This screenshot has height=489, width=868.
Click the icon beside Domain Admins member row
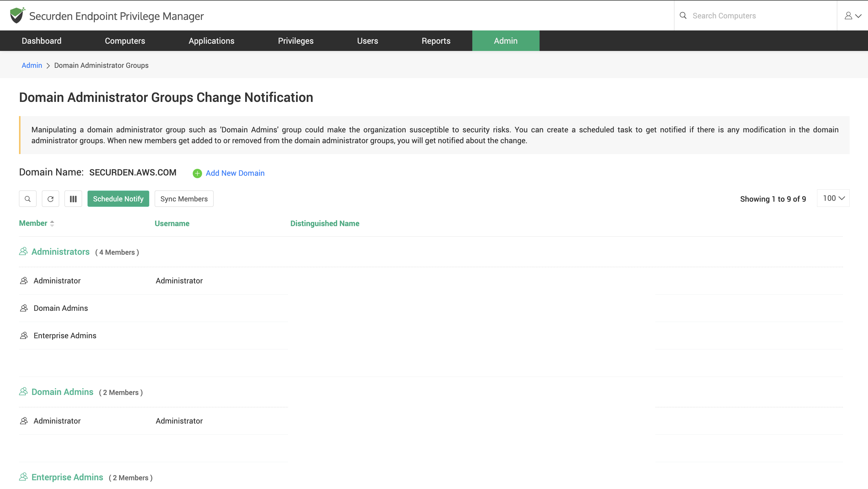(24, 308)
